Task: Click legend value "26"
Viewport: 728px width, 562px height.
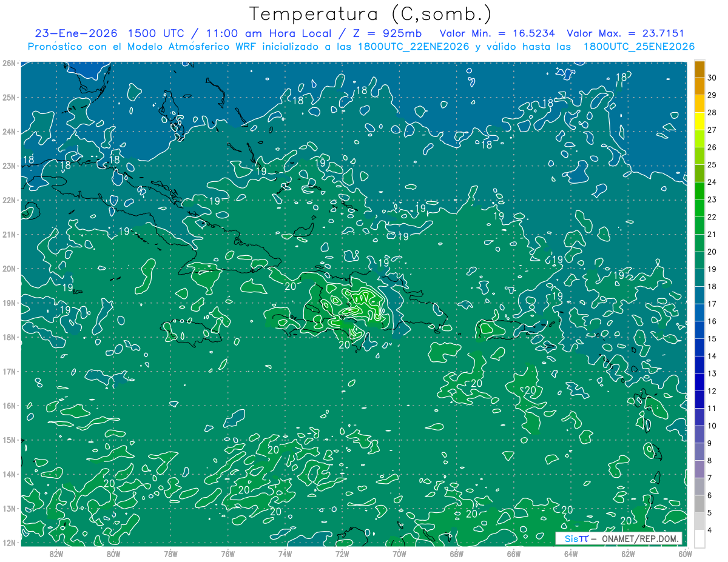Action: 712,147
